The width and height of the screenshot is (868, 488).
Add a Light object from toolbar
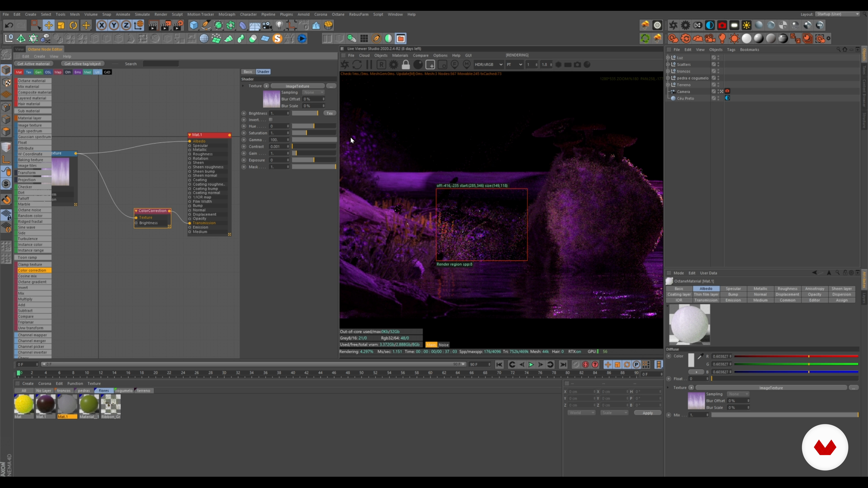[279, 25]
